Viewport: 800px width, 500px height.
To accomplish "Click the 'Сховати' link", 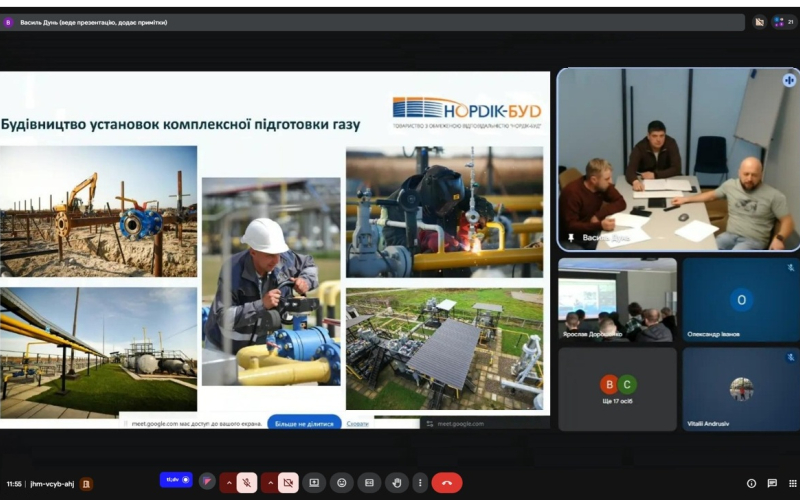I will [x=357, y=423].
